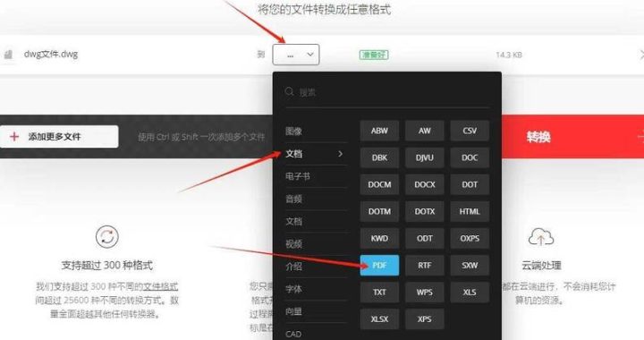Choose the DBK format
Image resolution: width=644 pixels, height=340 pixels.
click(379, 157)
